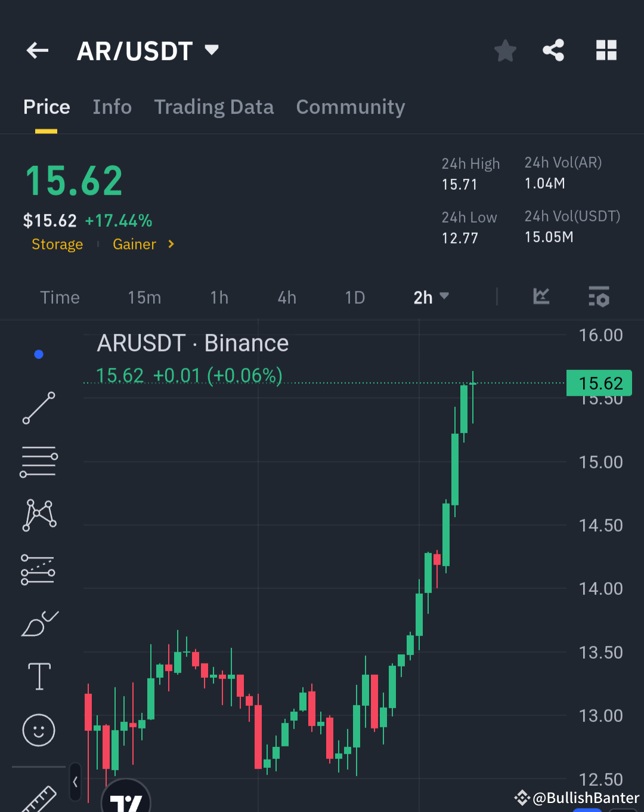Open the Community tab
The width and height of the screenshot is (644, 812).
click(x=350, y=107)
